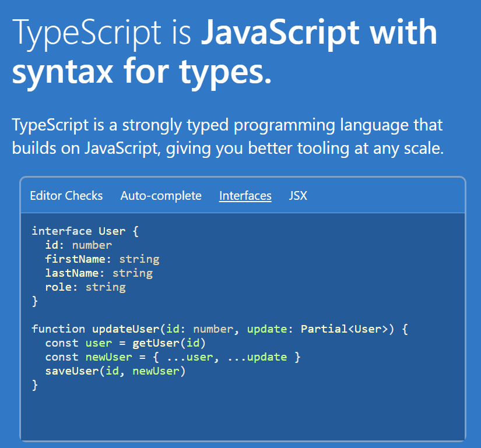Click the closing brace of updateUser function
This screenshot has height=448, width=481.
[x=35, y=385]
